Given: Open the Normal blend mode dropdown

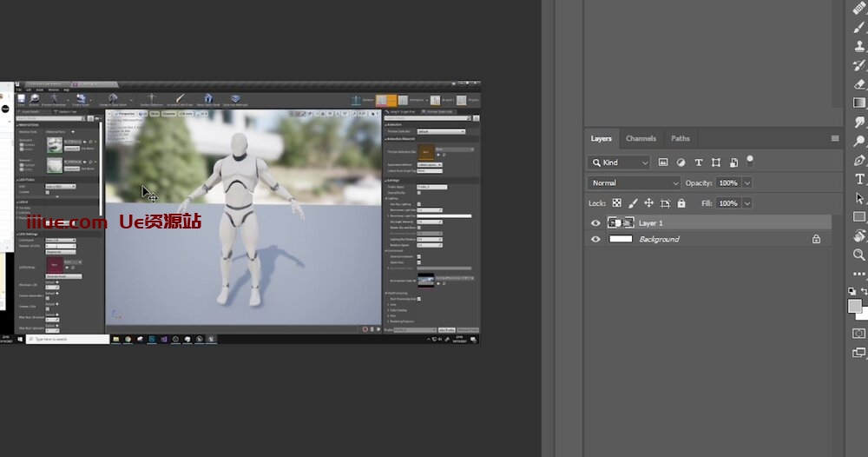Looking at the screenshot, I should click(x=635, y=183).
